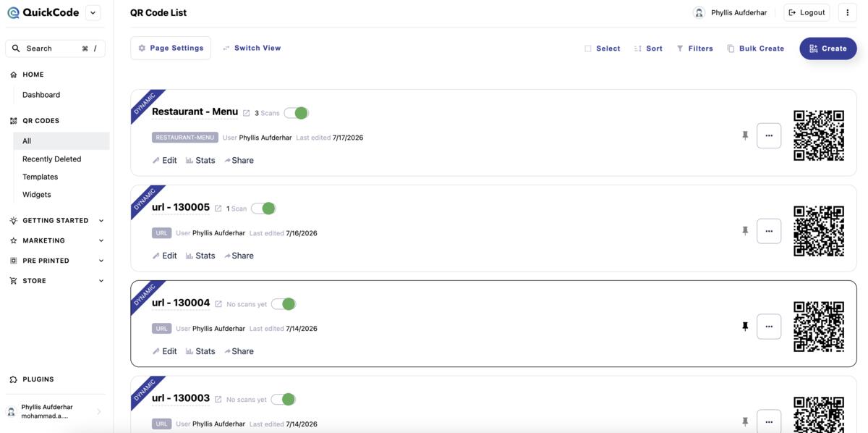The image size is (868, 433).
Task: Open more options for url - 130004
Action: click(x=769, y=327)
